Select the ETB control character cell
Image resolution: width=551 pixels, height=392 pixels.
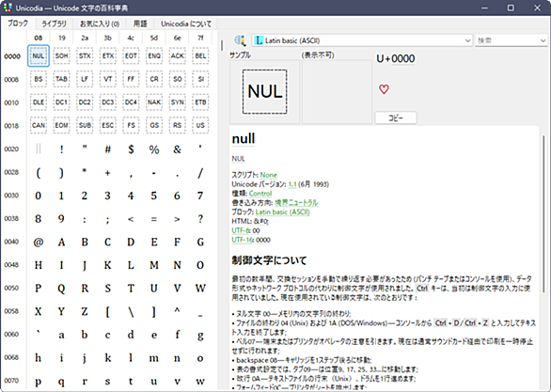click(200, 102)
